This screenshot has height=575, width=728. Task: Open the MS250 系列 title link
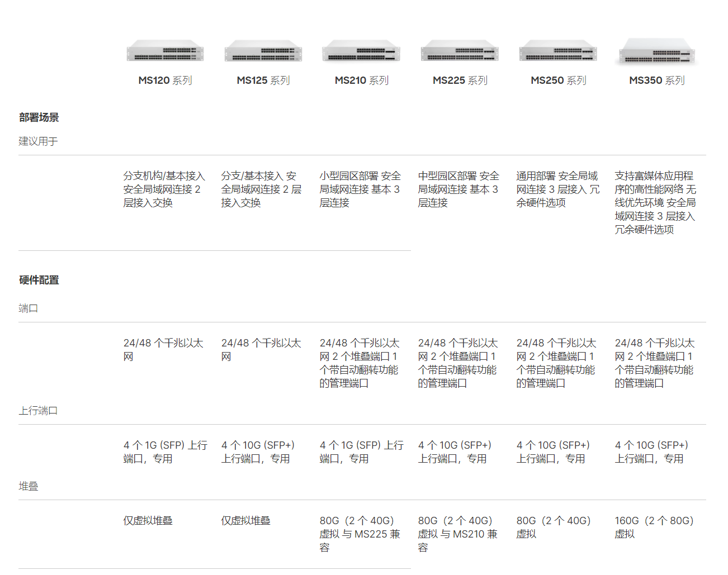tap(558, 80)
